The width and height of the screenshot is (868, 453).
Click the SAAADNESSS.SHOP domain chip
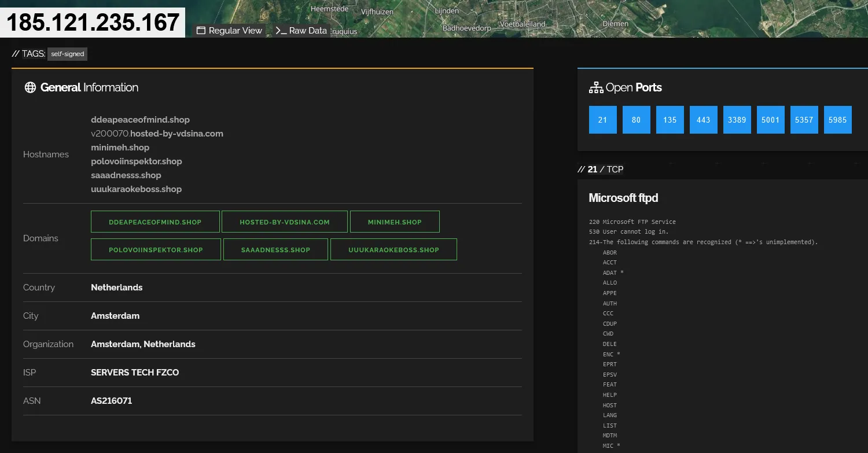[275, 249]
